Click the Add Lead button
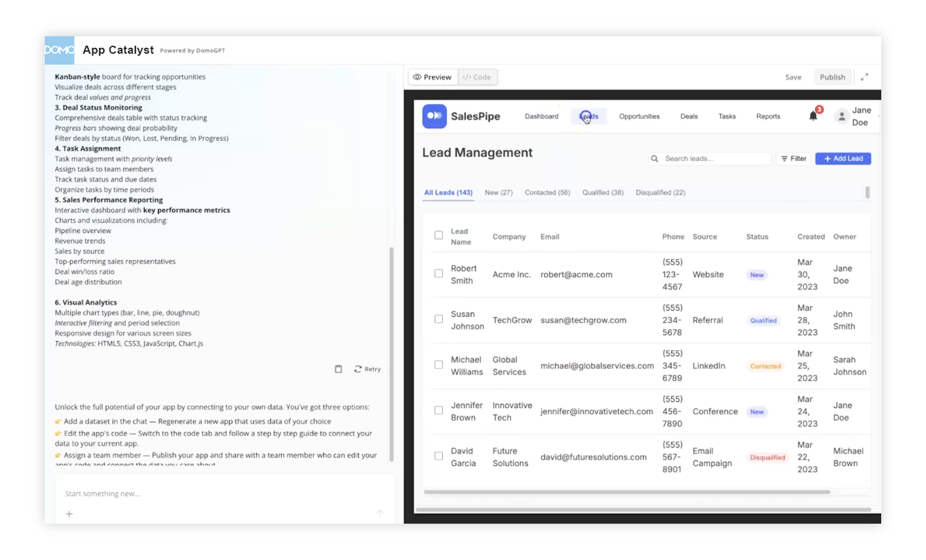Image resolution: width=926 pixels, height=560 pixels. [842, 157]
